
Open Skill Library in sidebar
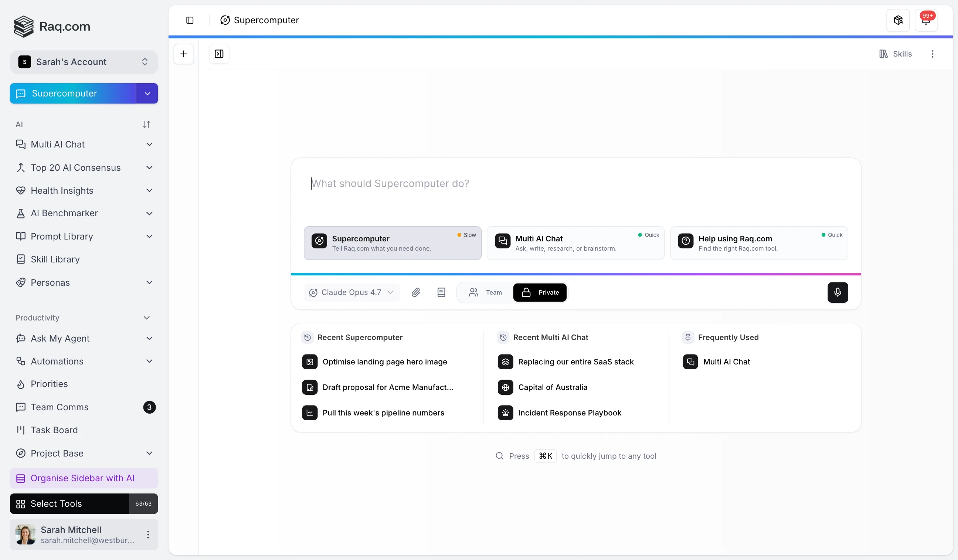pyautogui.click(x=84, y=259)
